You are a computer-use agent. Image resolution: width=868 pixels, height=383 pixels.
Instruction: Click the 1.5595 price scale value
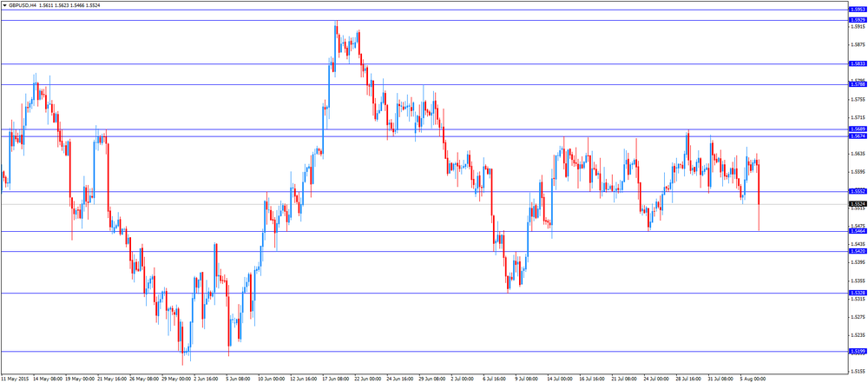(x=858, y=172)
